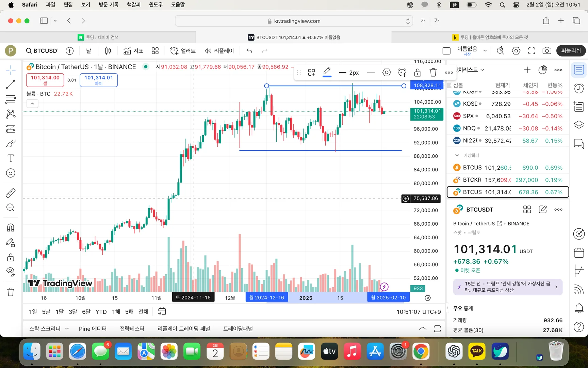This screenshot has width=588, height=368.
Task: Toggle stay in drawing mode
Action: pos(11,243)
